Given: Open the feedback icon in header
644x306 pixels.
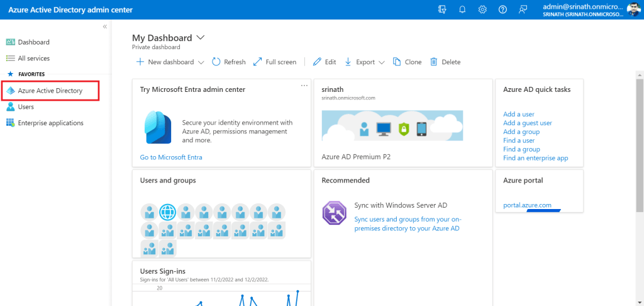Looking at the screenshot, I should tap(523, 9).
